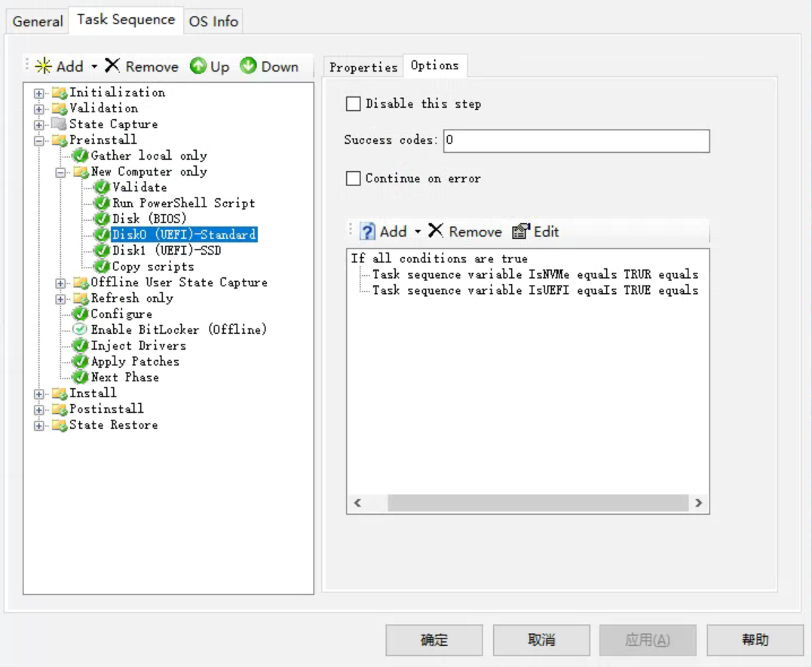Click the New Computer only folder icon
Viewport: 812px width, 667px height.
pyautogui.click(x=81, y=172)
